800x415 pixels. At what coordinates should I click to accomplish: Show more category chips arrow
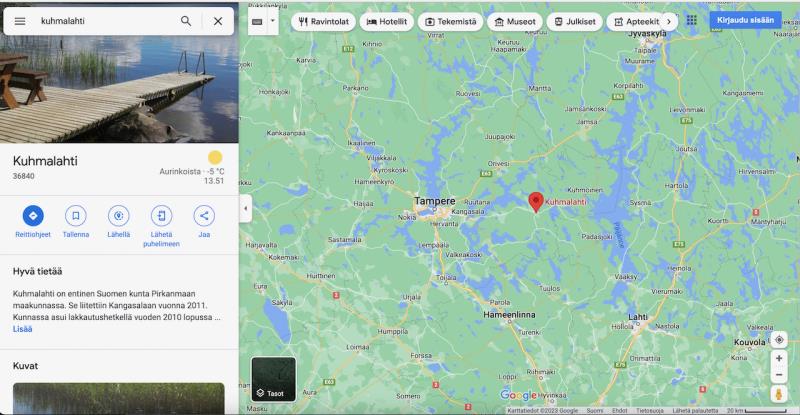669,21
